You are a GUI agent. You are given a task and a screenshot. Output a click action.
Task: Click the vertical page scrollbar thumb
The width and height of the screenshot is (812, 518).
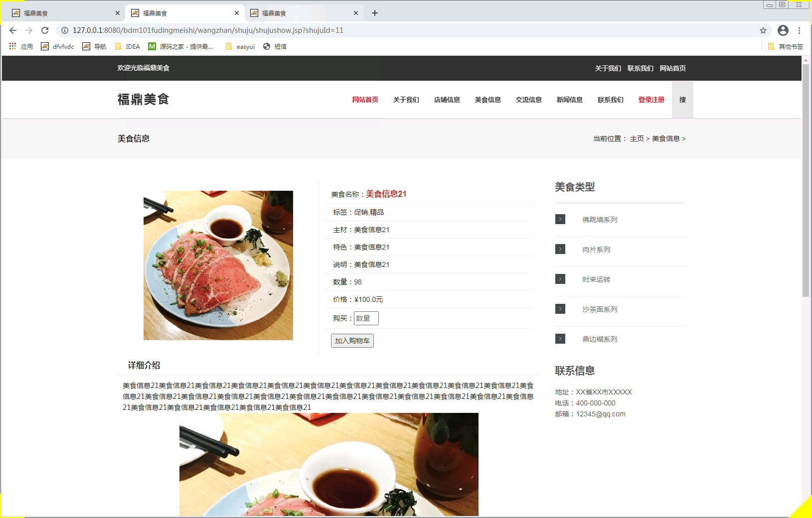click(x=806, y=180)
